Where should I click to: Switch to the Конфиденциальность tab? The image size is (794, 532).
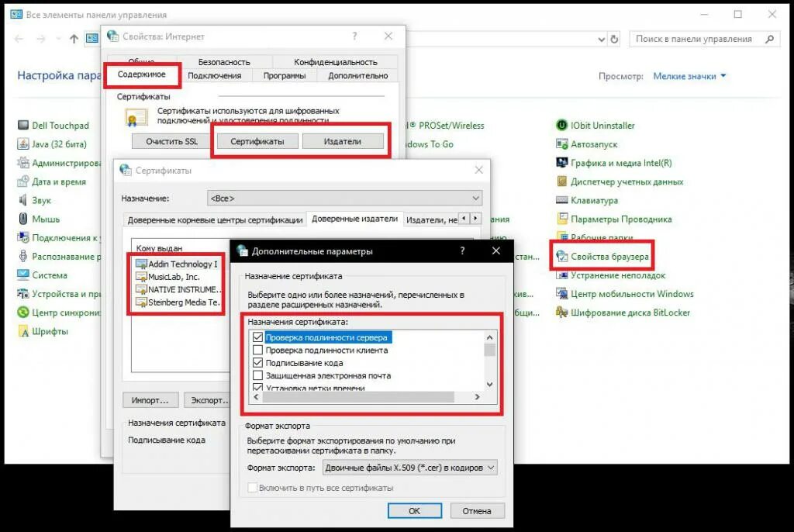click(336, 62)
